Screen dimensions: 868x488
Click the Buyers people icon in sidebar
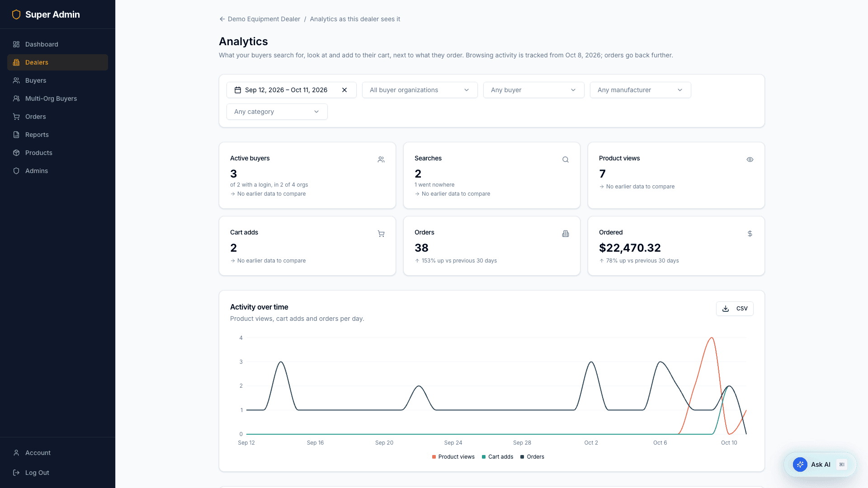coord(16,80)
